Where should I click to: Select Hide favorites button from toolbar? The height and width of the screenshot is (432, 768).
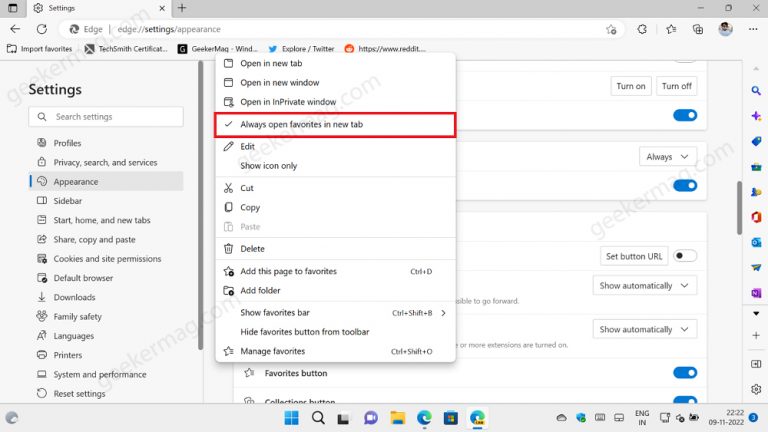point(335,332)
